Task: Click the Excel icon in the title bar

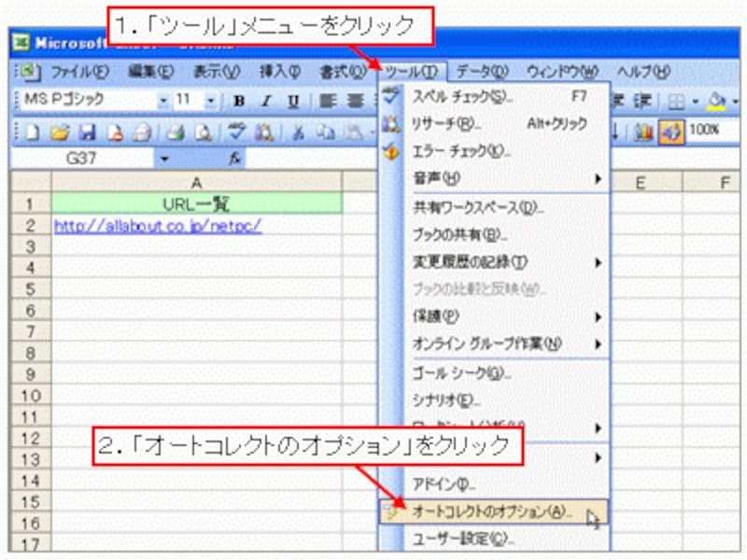Action: tap(21, 42)
